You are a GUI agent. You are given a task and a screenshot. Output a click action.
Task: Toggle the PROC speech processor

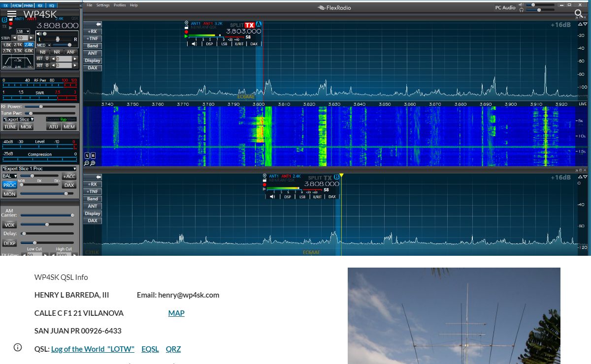[x=9, y=185]
